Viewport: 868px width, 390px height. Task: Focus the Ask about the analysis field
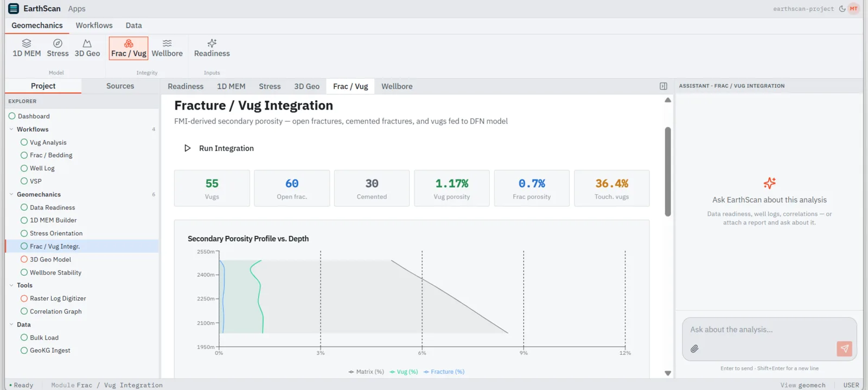point(769,330)
